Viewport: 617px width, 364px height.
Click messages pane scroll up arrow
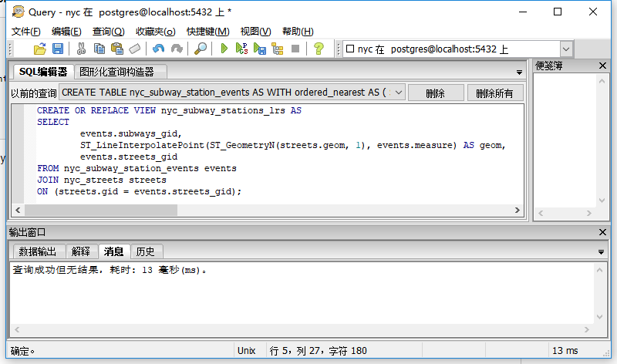click(599, 270)
